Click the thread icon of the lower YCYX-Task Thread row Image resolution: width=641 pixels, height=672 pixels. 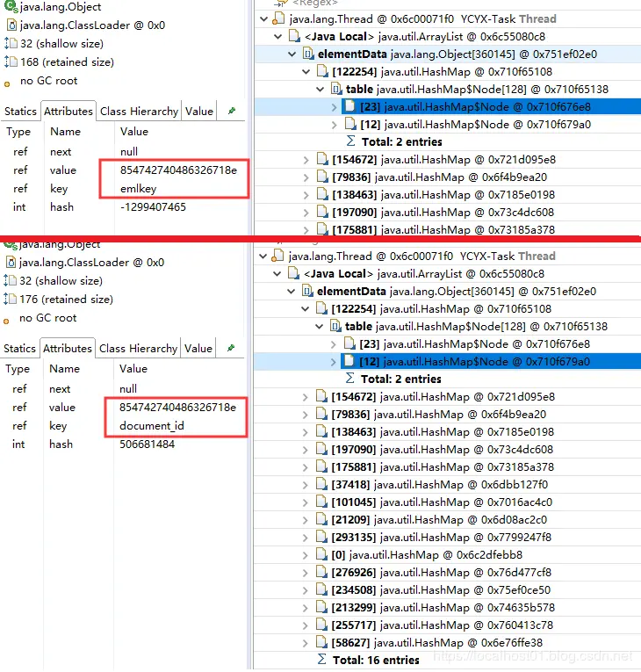(278, 256)
